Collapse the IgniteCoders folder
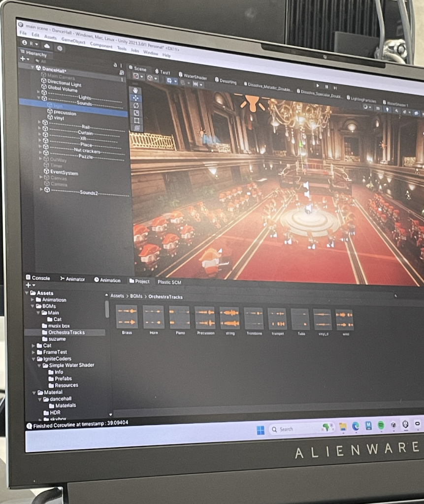Viewport: 424px width, 504px height. [x=33, y=359]
